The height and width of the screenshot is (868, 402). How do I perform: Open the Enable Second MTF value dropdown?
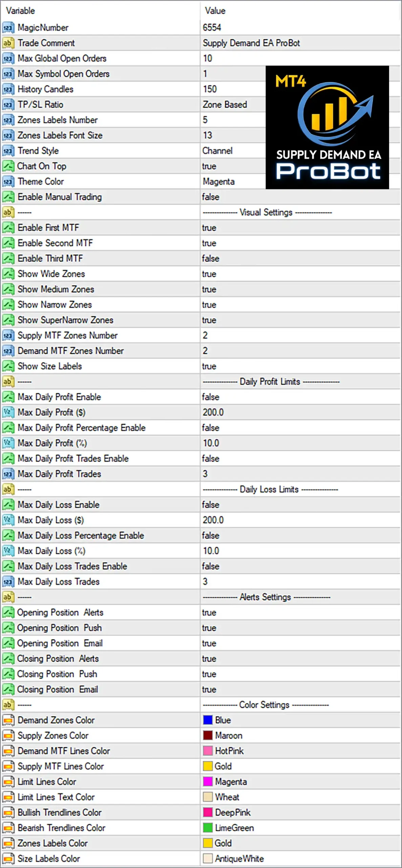click(209, 243)
